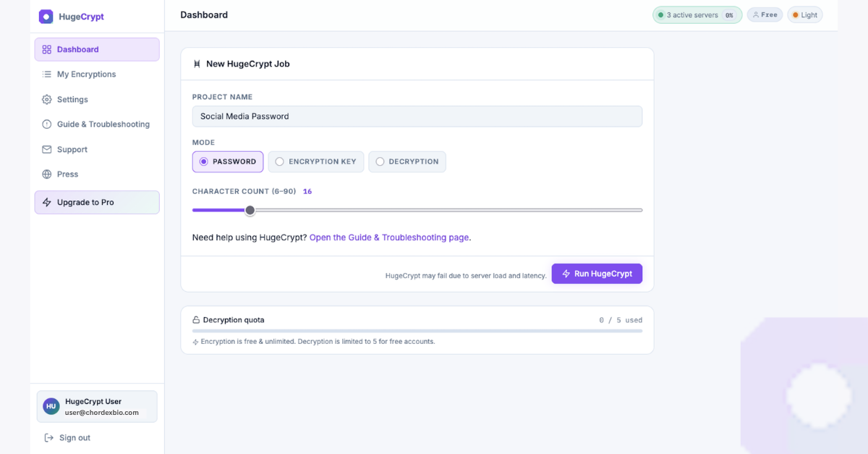
Task: Click the Sign out arrow icon
Action: pos(49,437)
